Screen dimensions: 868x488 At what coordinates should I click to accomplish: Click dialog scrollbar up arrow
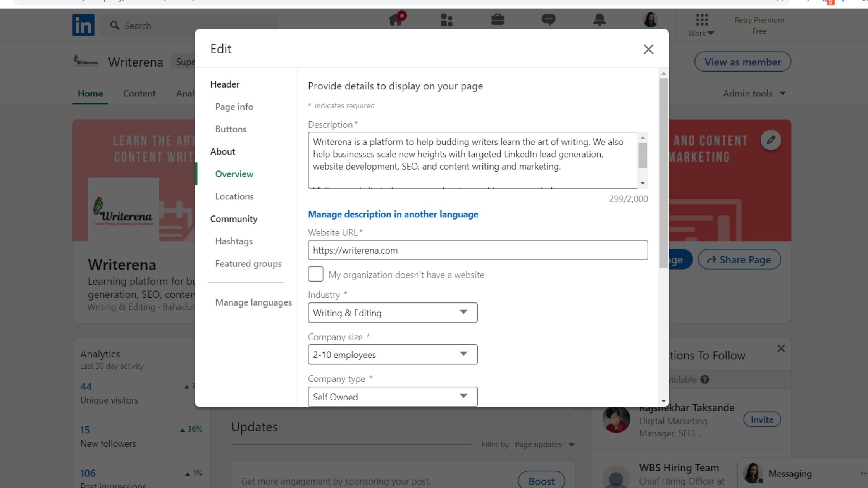pyautogui.click(x=663, y=73)
